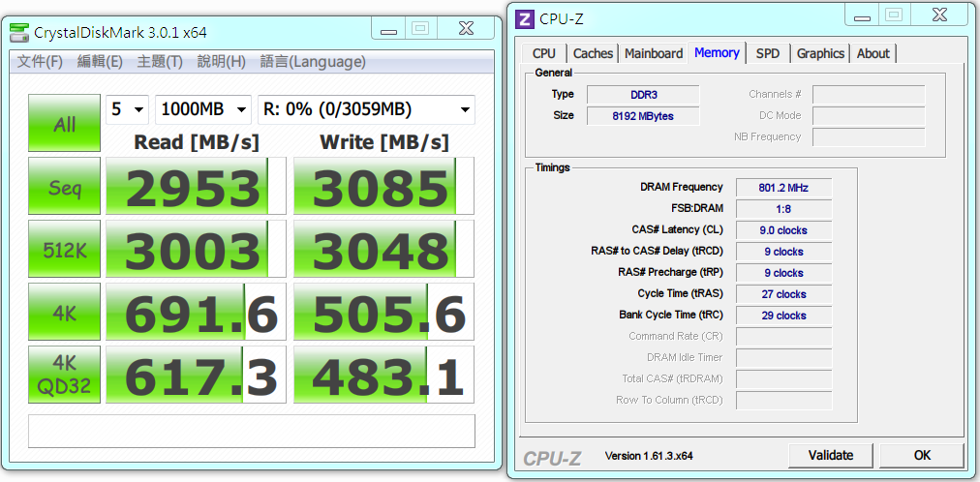This screenshot has height=482, width=980.
Task: Open the 主題(T) menu
Action: pyautogui.click(x=160, y=62)
